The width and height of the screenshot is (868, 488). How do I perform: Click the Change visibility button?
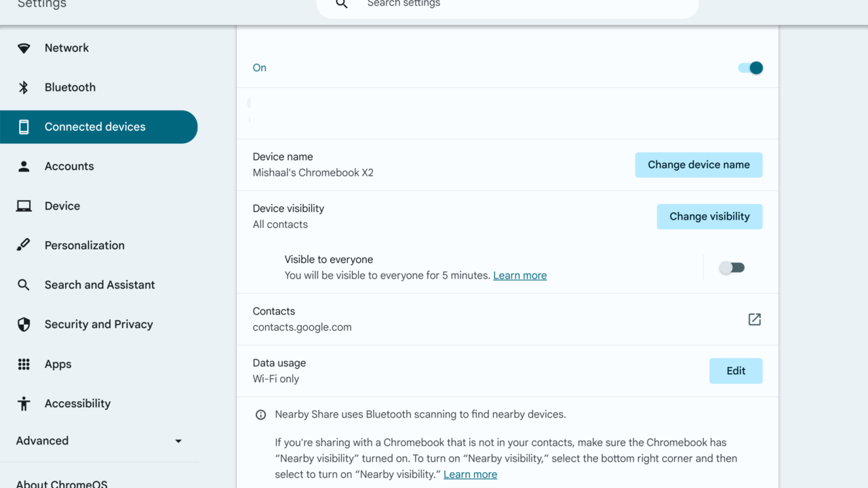tap(709, 216)
